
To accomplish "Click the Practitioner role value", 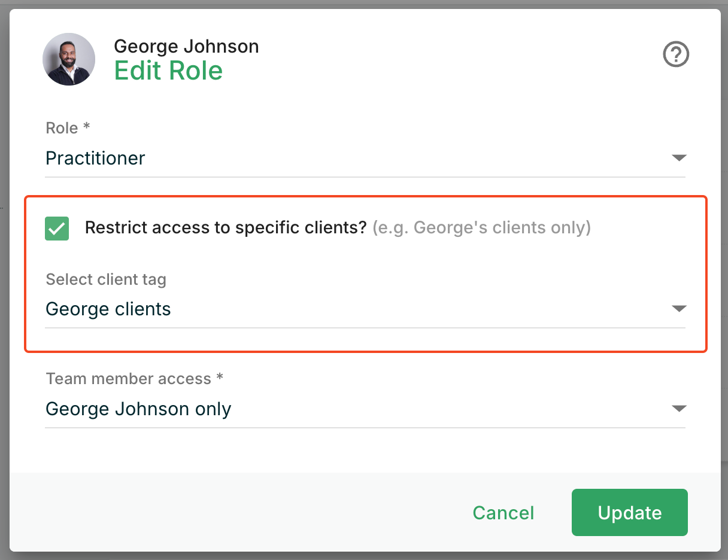I will (95, 159).
